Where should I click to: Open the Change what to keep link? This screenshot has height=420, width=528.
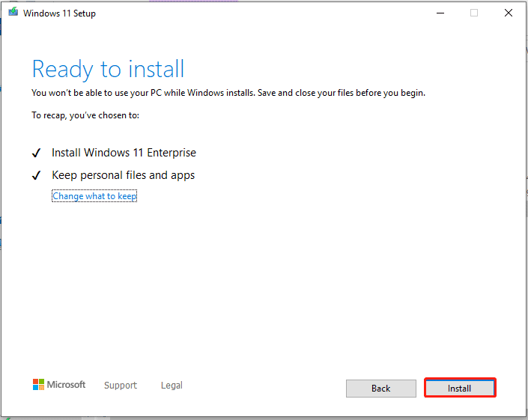point(94,196)
